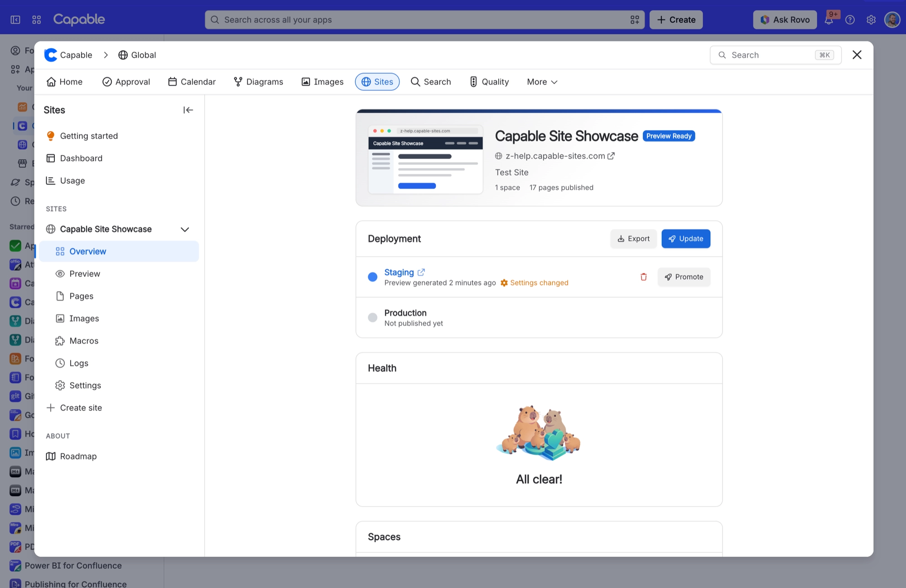
Task: Open Staging link external icon
Action: point(421,272)
